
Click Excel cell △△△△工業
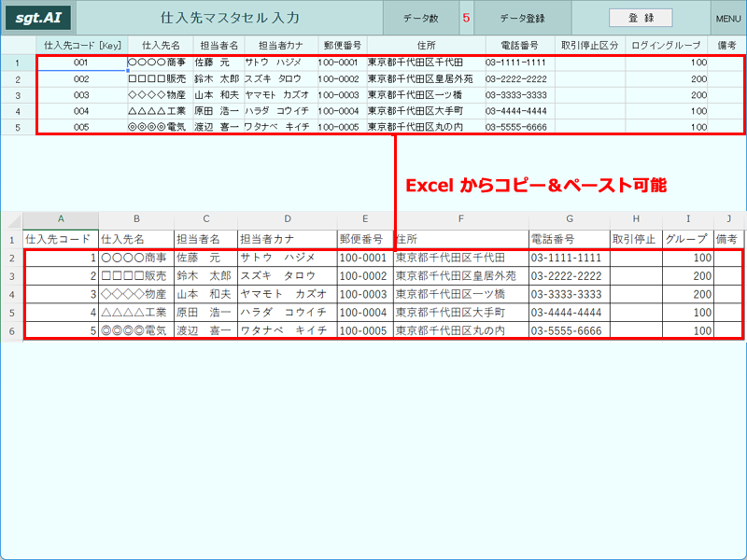(136, 313)
